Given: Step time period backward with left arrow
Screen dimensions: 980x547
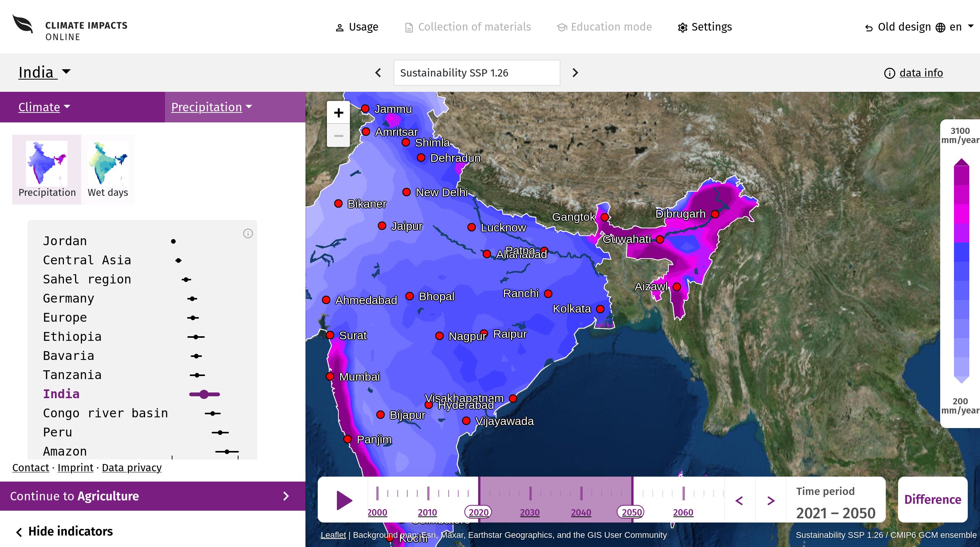Looking at the screenshot, I should point(740,500).
